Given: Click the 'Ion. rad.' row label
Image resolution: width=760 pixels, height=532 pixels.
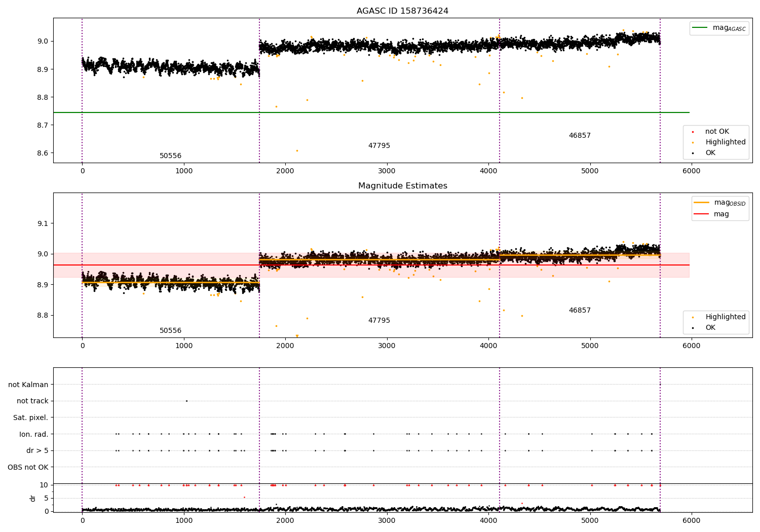Looking at the screenshot, I should (34, 434).
